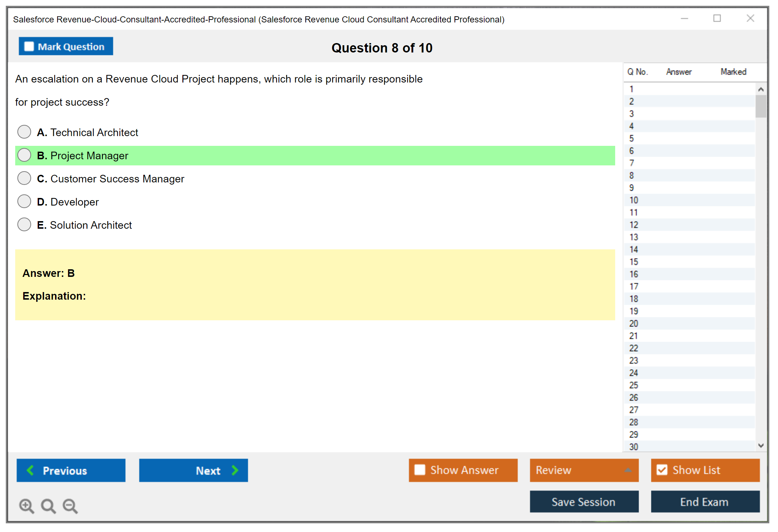Choose option E Solution Architect
The height and width of the screenshot is (532, 778).
click(x=24, y=224)
